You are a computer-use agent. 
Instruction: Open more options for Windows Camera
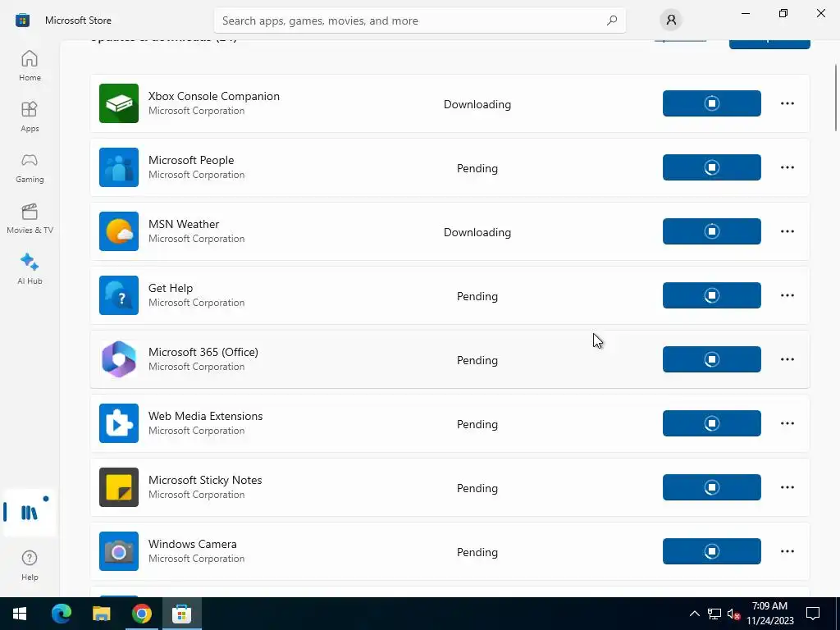[787, 551]
